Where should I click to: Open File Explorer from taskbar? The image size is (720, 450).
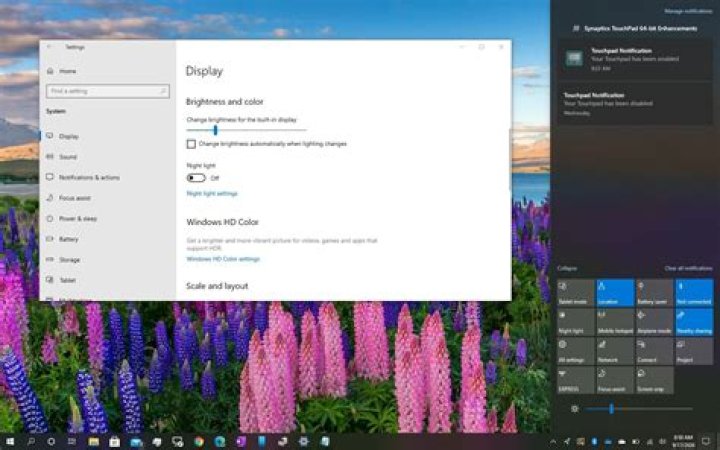(94, 441)
